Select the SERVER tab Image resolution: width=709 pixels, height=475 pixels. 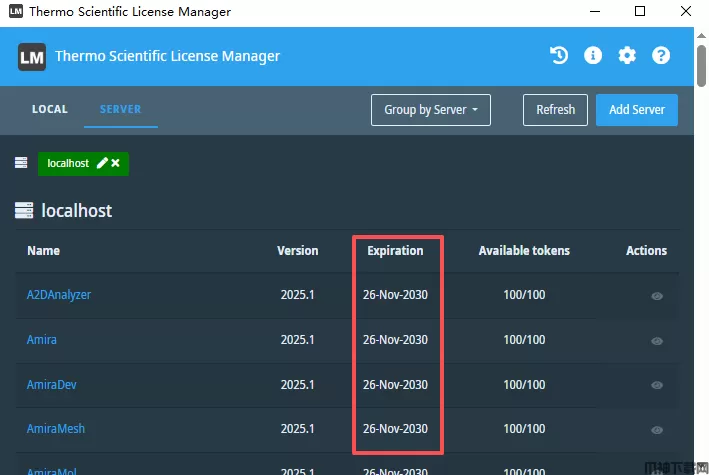tap(120, 109)
